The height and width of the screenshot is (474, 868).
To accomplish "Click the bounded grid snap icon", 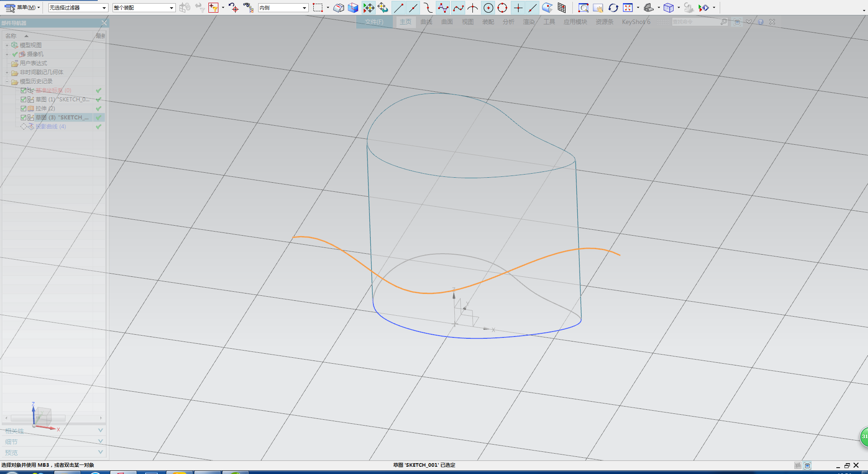I will (562, 8).
